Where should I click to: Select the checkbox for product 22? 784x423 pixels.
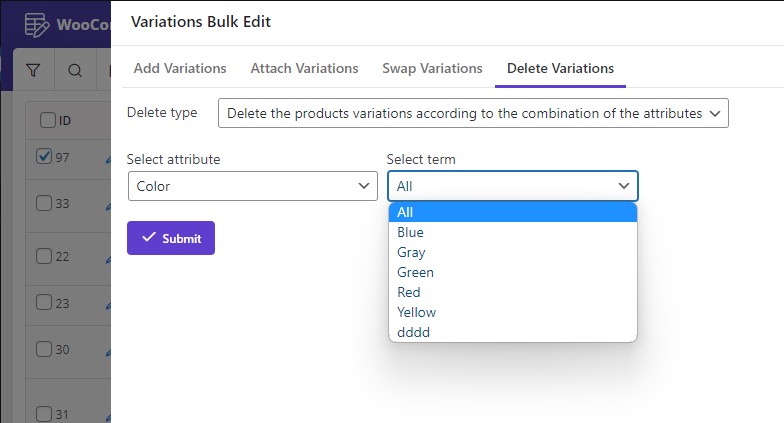pyautogui.click(x=44, y=256)
